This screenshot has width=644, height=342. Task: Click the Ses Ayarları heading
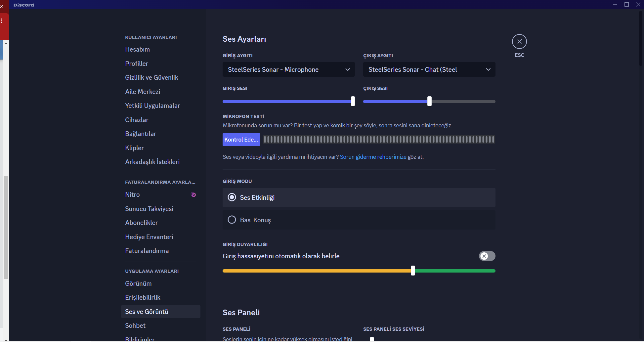(244, 39)
